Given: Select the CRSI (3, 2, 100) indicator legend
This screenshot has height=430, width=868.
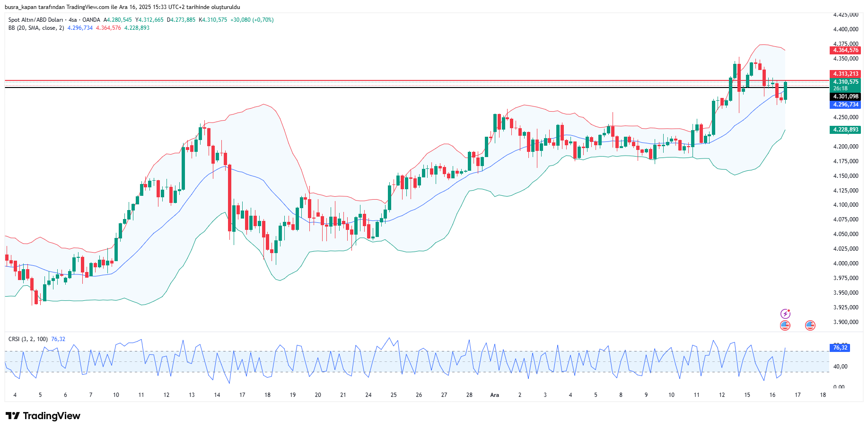Looking at the screenshot, I should coord(28,339).
